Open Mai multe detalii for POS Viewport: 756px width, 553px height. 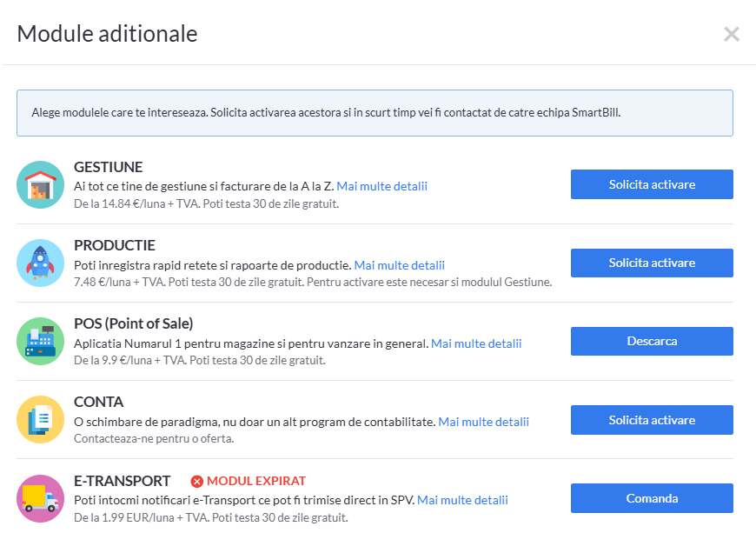pos(476,343)
